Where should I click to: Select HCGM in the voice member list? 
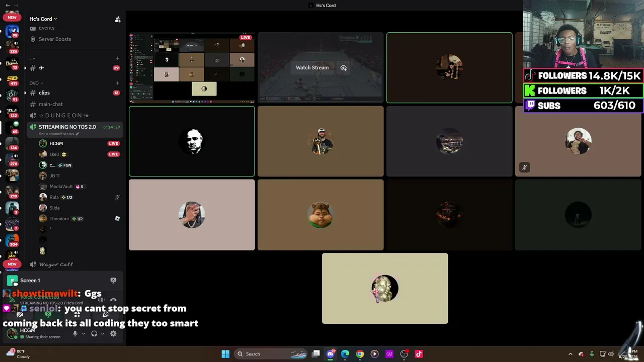point(79,144)
